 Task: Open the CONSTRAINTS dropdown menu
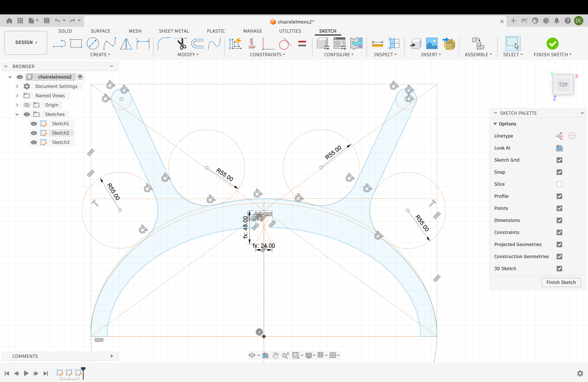tap(267, 55)
